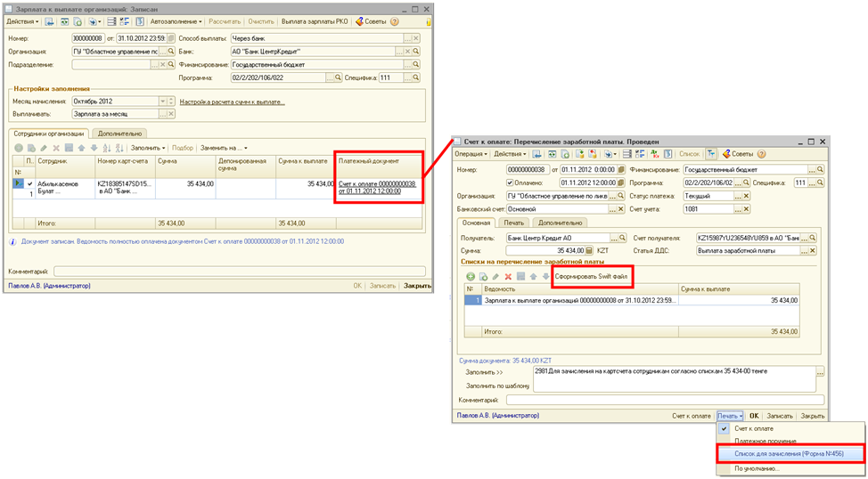Click the calendar icon next to date 31.10.2012
Screen dimensions: 868x479
pyautogui.click(x=171, y=38)
